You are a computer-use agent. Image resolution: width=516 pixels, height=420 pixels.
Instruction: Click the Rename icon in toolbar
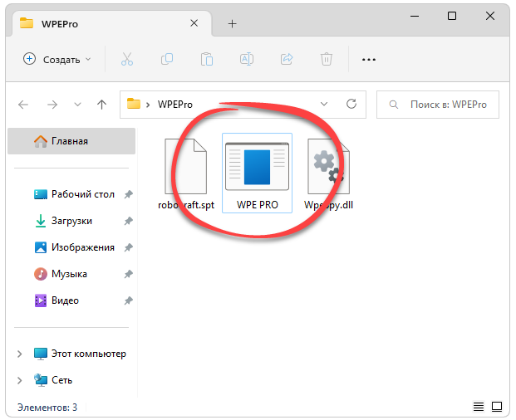(247, 59)
